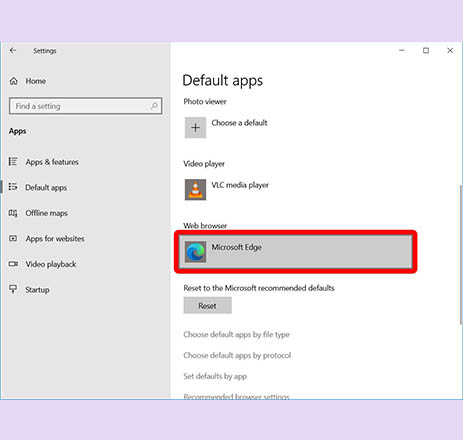Click the Find a setting field
The height and width of the screenshot is (440, 463).
[86, 106]
